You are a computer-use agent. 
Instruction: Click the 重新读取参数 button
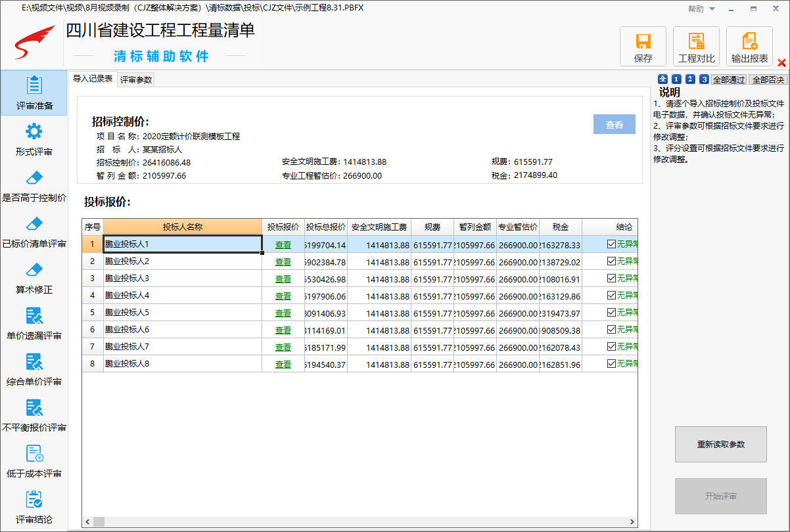tap(721, 445)
